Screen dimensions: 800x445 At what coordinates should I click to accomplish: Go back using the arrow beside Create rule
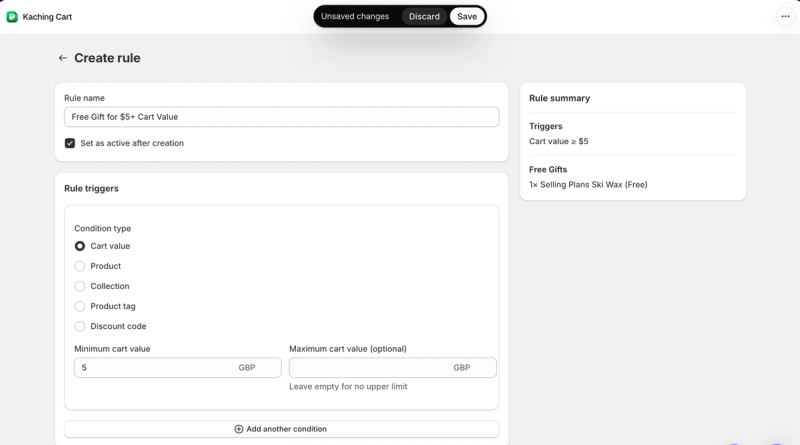click(63, 58)
